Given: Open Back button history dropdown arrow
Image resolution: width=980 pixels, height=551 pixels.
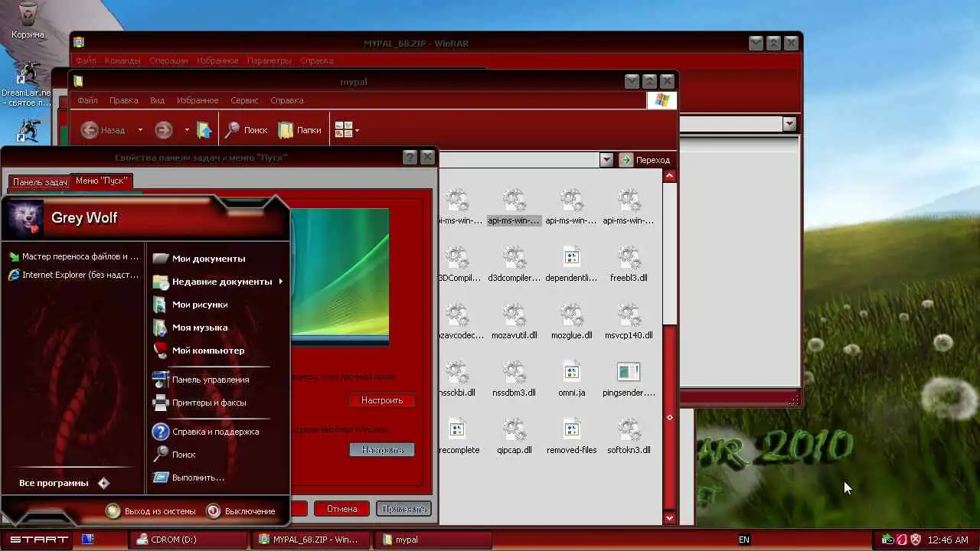Looking at the screenshot, I should pyautogui.click(x=140, y=130).
